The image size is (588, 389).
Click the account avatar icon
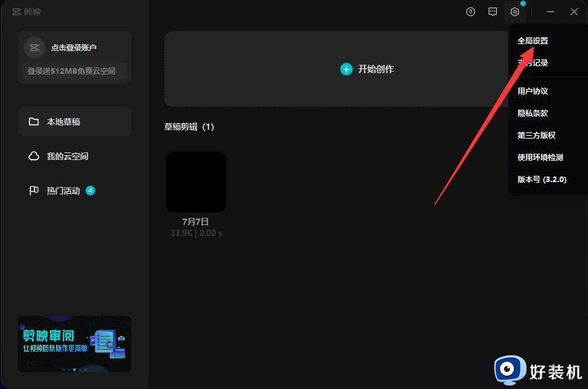(35, 48)
